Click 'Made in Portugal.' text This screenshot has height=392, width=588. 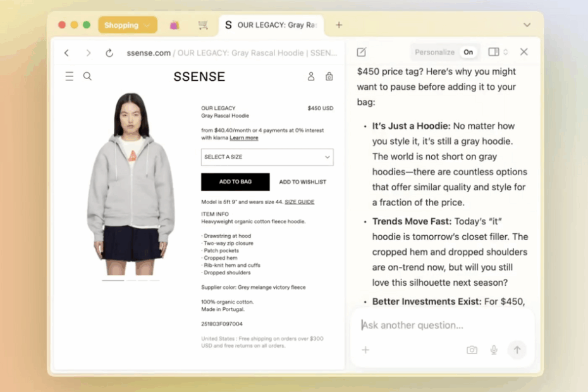point(223,309)
